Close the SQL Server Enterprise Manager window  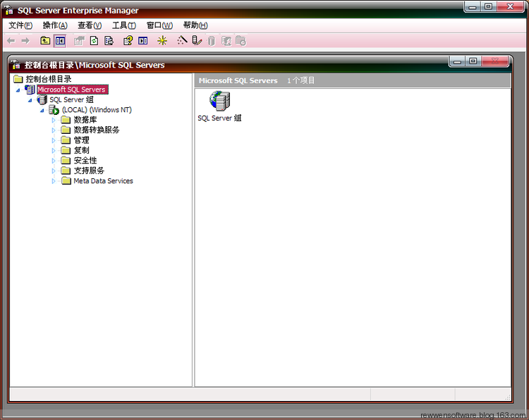point(511,7)
